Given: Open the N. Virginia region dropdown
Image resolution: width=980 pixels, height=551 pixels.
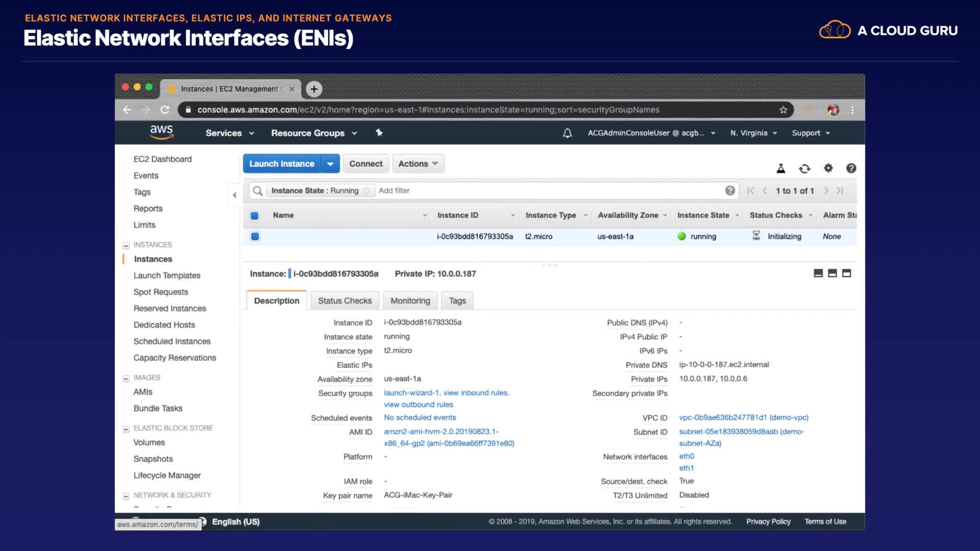Looking at the screenshot, I should tap(753, 133).
